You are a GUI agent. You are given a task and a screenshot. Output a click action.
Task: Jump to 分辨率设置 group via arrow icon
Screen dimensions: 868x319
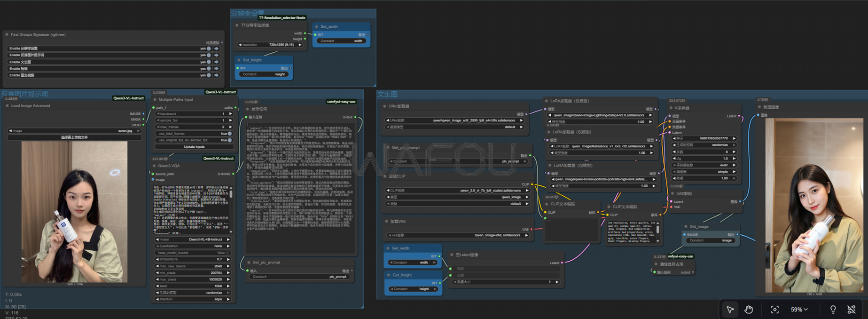pyautogui.click(x=217, y=48)
